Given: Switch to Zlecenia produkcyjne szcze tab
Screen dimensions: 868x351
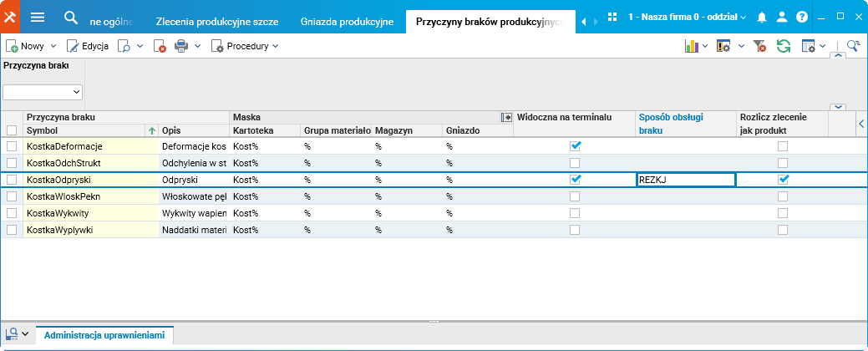Looking at the screenshot, I should click(217, 22).
